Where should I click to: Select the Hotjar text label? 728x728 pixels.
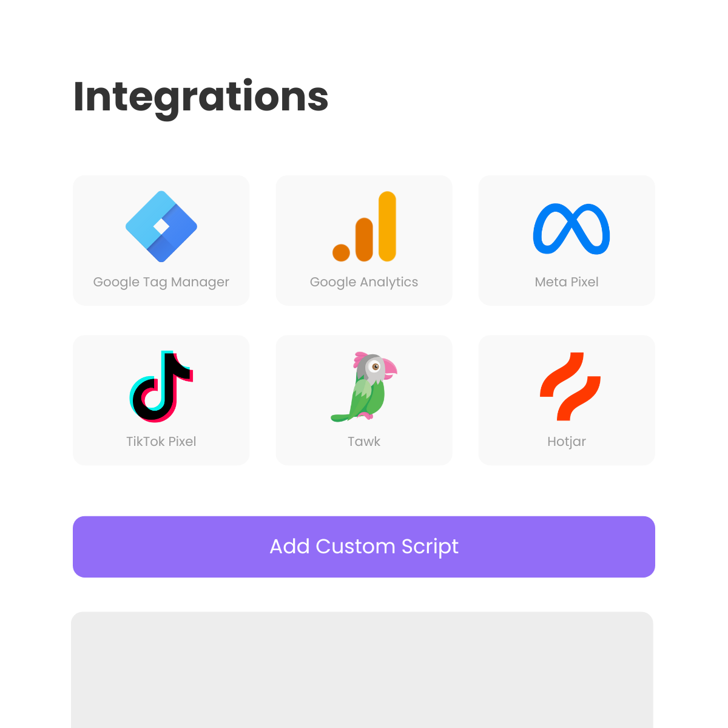point(567,442)
